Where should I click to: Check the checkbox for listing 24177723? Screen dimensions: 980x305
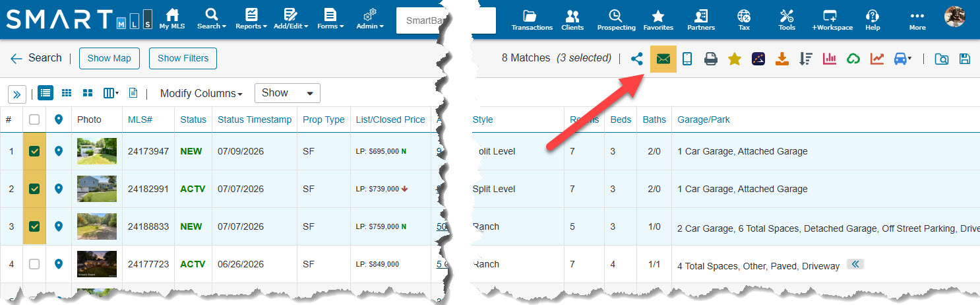point(34,264)
